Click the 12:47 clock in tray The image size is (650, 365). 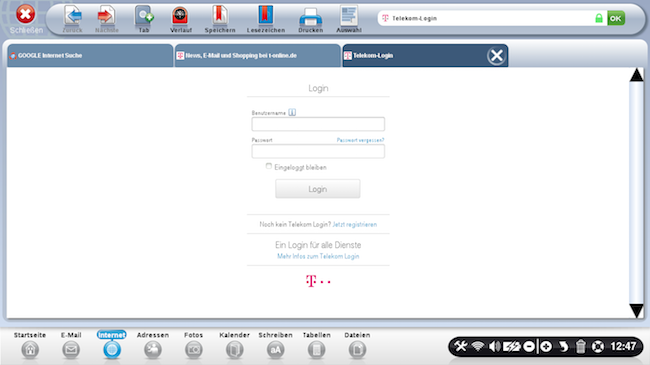(623, 346)
